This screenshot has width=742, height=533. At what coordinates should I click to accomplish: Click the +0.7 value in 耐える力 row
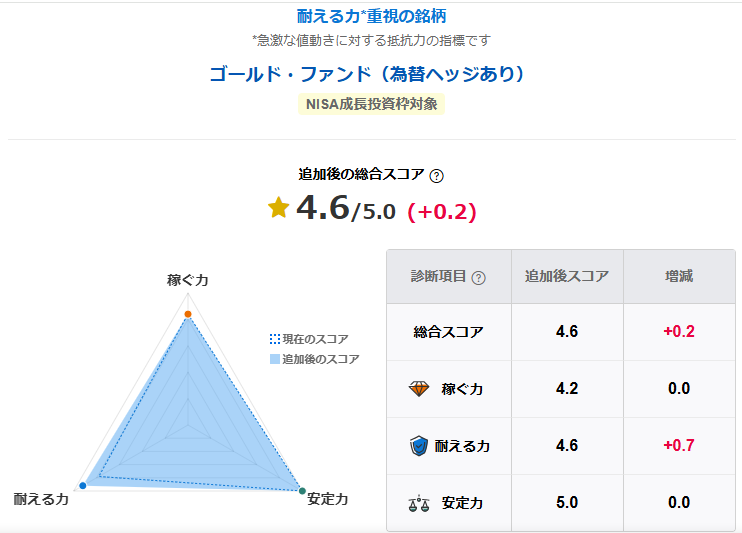(679, 446)
